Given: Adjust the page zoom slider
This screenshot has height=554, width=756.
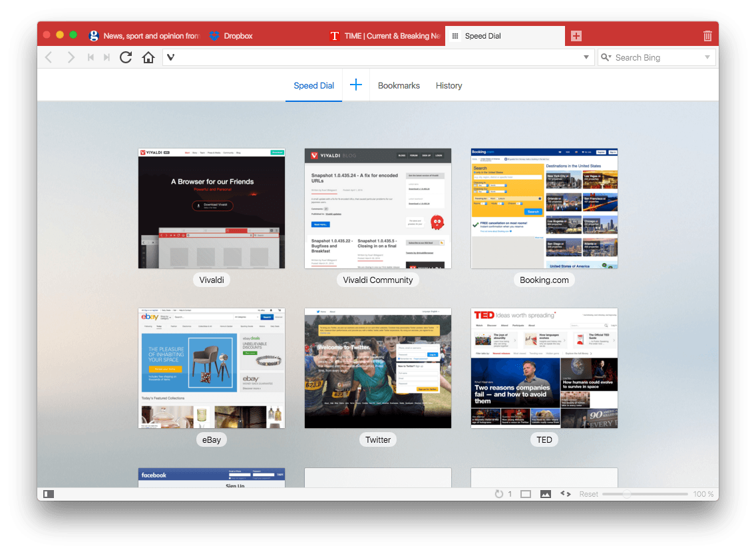Looking at the screenshot, I should pos(645,494).
